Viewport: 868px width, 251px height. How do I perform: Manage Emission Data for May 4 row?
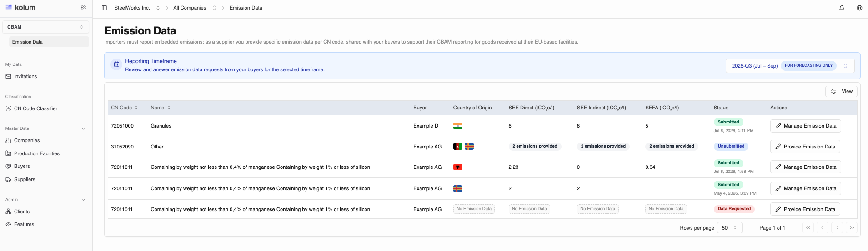click(805, 188)
